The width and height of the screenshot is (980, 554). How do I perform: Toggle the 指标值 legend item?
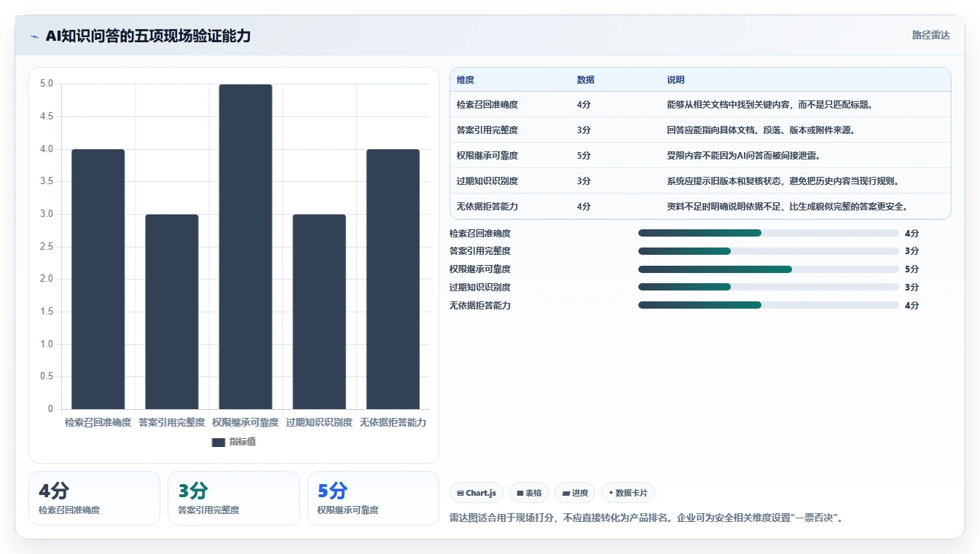234,442
